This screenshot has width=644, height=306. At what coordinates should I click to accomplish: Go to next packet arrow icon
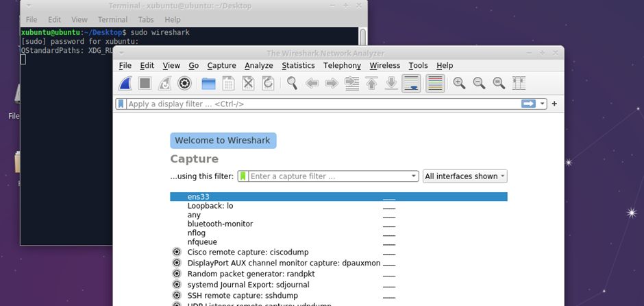pyautogui.click(x=332, y=84)
